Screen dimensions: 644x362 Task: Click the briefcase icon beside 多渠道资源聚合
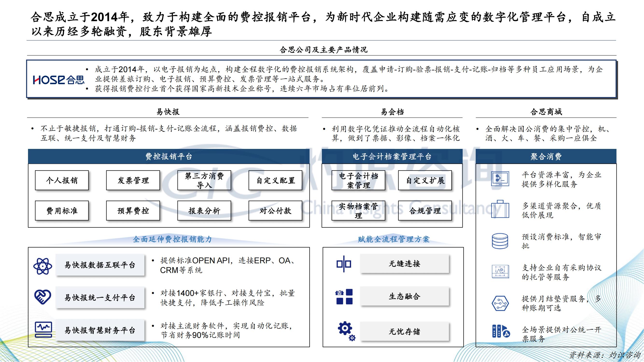point(500,209)
